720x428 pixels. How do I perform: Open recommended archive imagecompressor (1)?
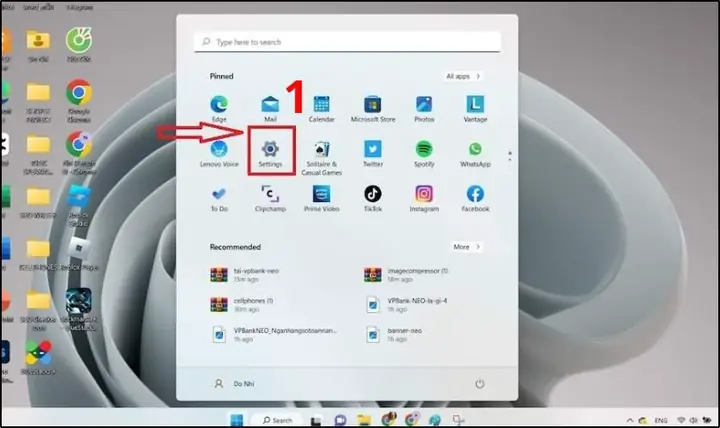pos(406,275)
